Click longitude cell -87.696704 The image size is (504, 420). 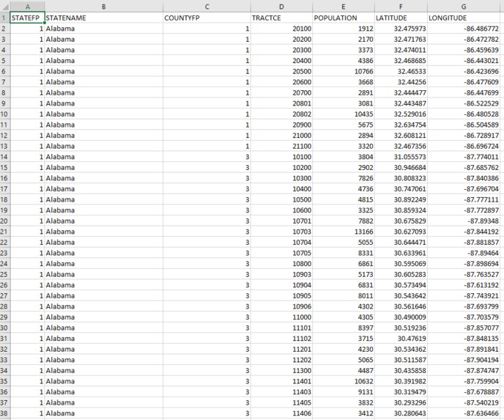464,189
